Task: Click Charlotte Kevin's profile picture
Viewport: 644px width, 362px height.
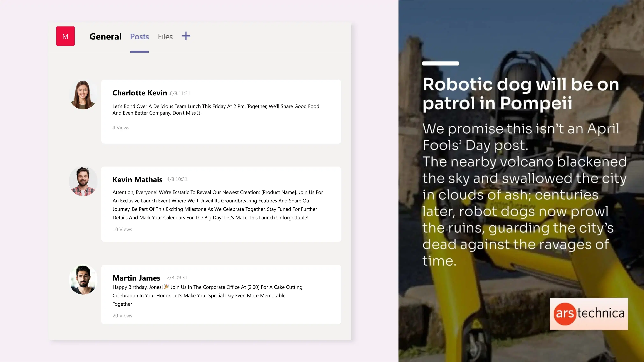Action: (83, 94)
